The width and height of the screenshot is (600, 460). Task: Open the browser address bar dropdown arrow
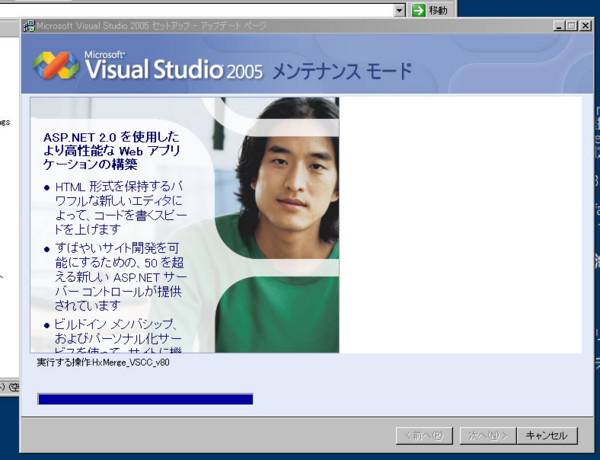399,10
